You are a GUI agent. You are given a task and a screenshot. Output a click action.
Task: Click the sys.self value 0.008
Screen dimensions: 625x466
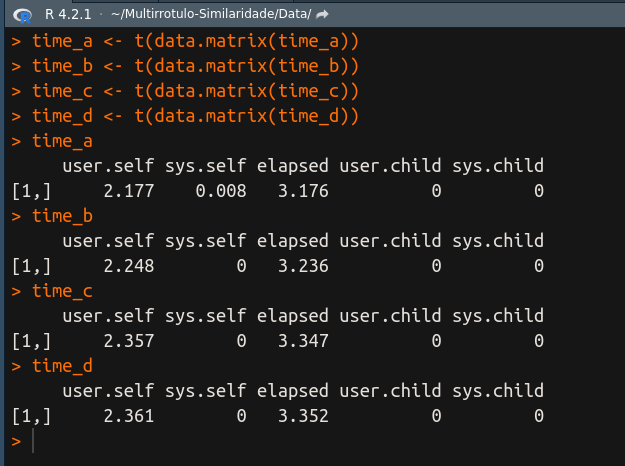pos(221,191)
